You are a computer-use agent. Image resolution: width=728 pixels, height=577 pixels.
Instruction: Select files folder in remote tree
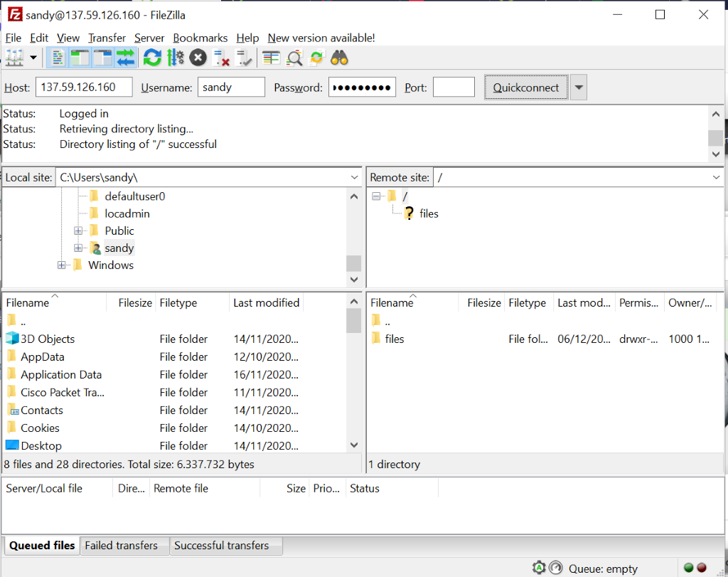[x=429, y=213]
